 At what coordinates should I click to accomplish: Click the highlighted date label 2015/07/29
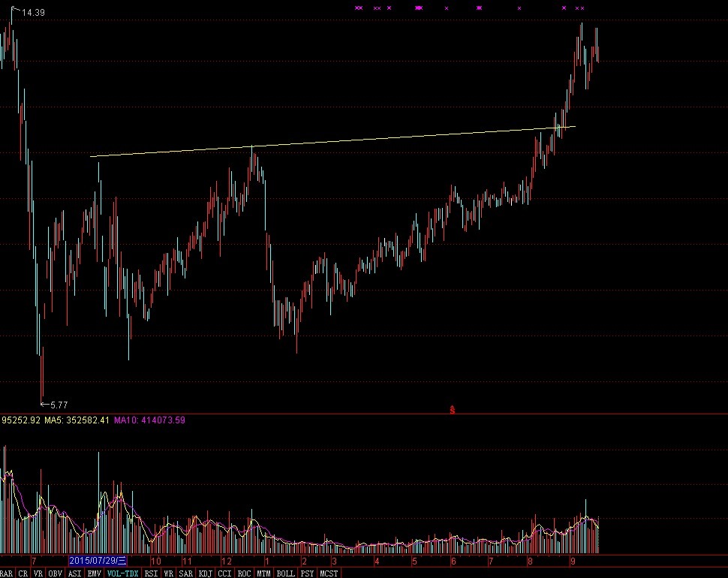pyautogui.click(x=98, y=561)
